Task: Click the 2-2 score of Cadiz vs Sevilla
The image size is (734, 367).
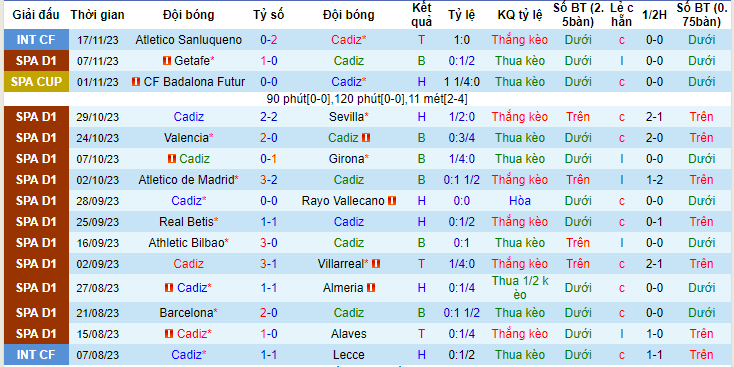Action: [269, 117]
